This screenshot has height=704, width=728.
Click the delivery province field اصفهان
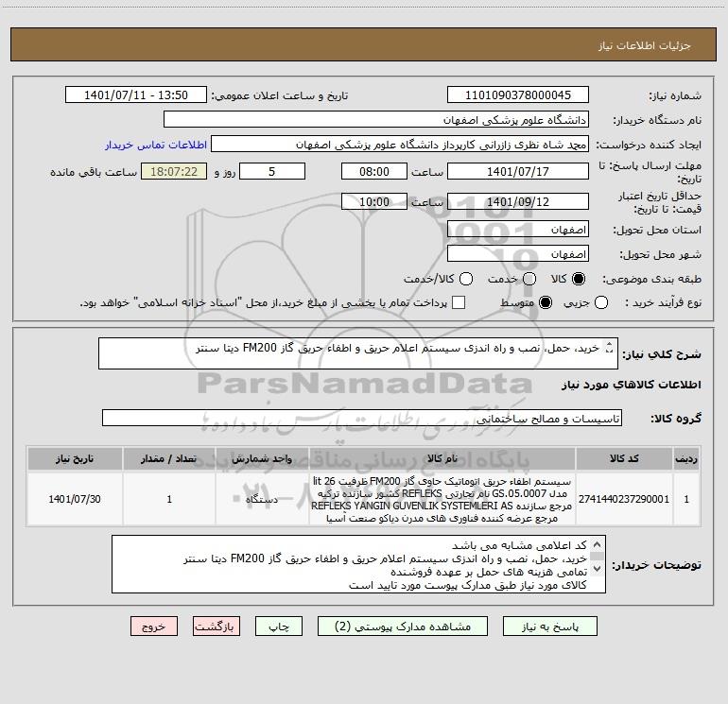click(518, 230)
